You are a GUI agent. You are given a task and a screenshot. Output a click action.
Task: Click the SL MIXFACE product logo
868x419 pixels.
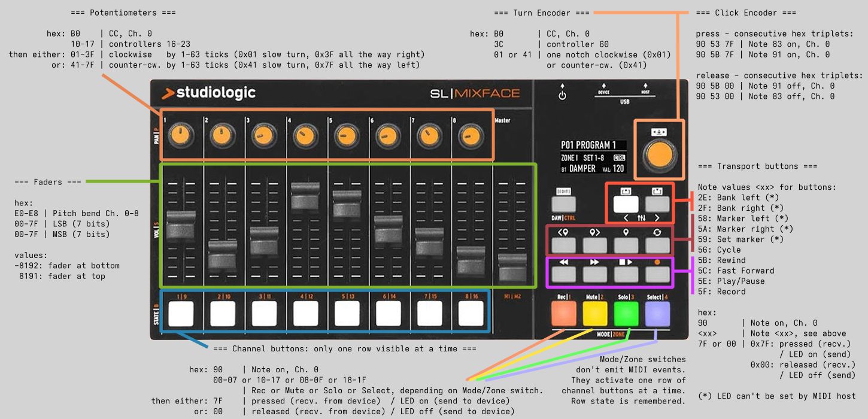point(475,93)
